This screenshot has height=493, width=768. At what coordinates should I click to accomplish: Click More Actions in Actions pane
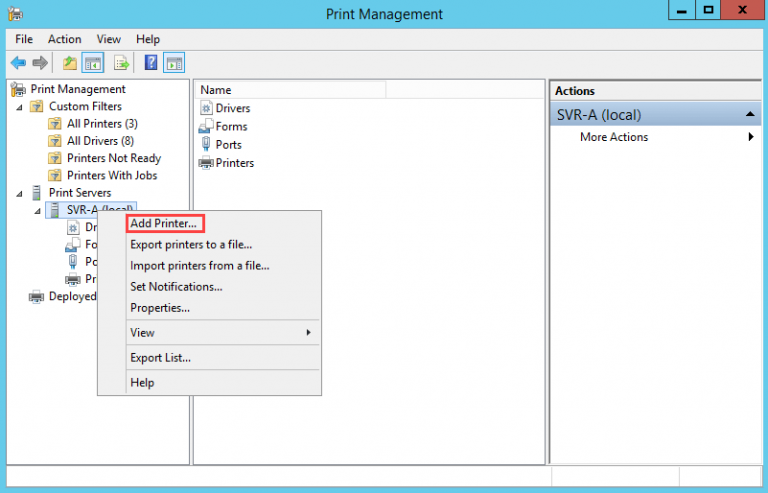coord(614,137)
